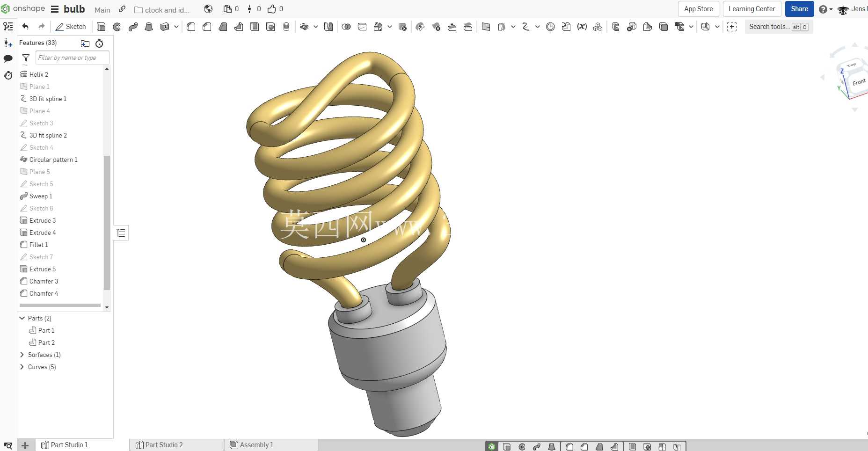The image size is (868, 451).
Task: Collapse the Parts (2) group
Action: [22, 318]
